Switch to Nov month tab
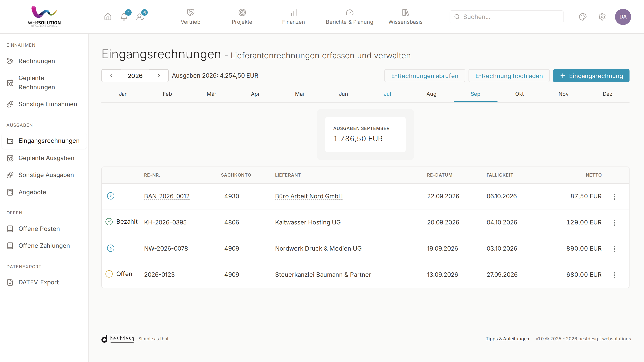Viewport: 644px width, 362px height. click(x=563, y=94)
